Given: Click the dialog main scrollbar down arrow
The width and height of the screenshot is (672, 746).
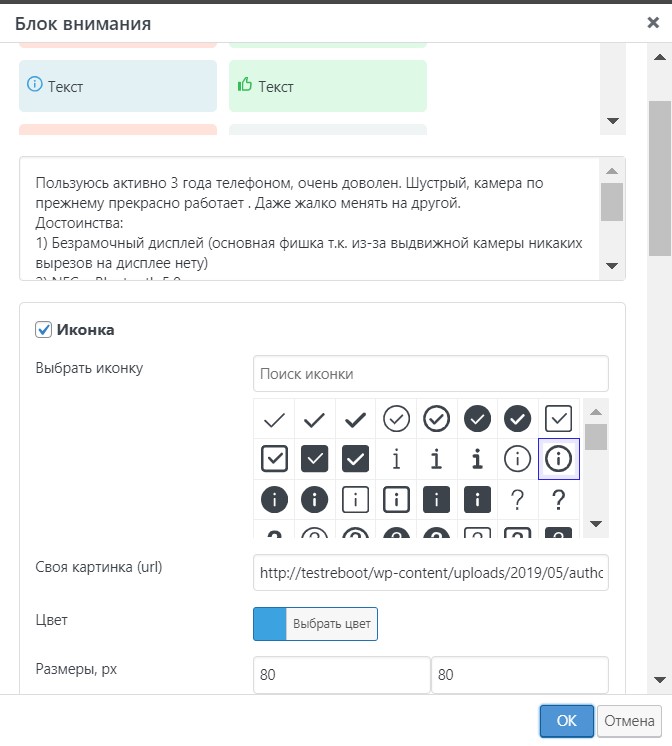Looking at the screenshot, I should pos(660,680).
